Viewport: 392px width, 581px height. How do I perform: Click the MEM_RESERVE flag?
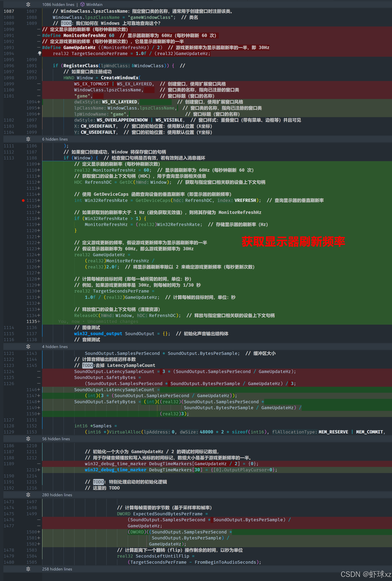333,432
